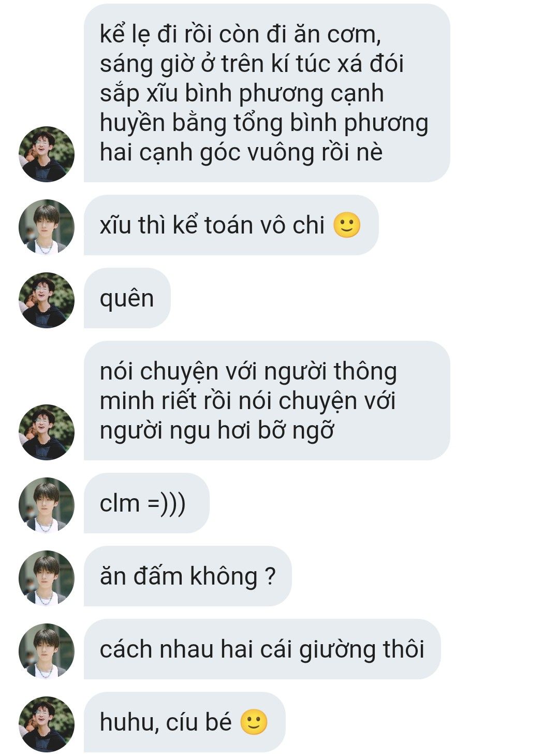This screenshot has width=558, height=756.
Task: Select the 'người ngu hơi bỡ ngỡ' bubble
Action: [267, 401]
